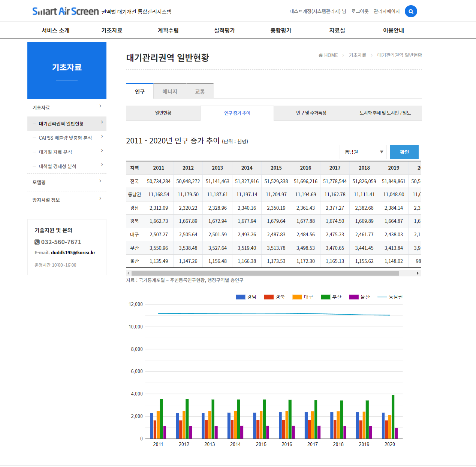The image size is (476, 467).
Task: Toggle 경북 red legend swatch
Action: tap(269, 297)
